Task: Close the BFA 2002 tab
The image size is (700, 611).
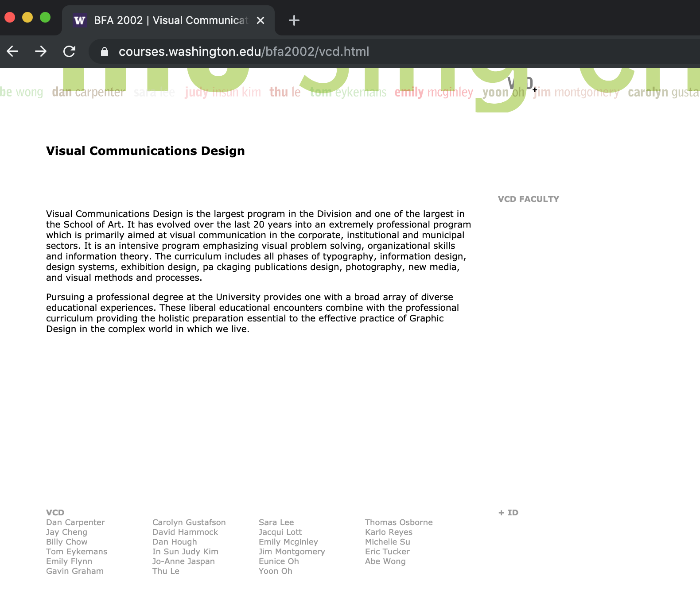Action: 261,20
